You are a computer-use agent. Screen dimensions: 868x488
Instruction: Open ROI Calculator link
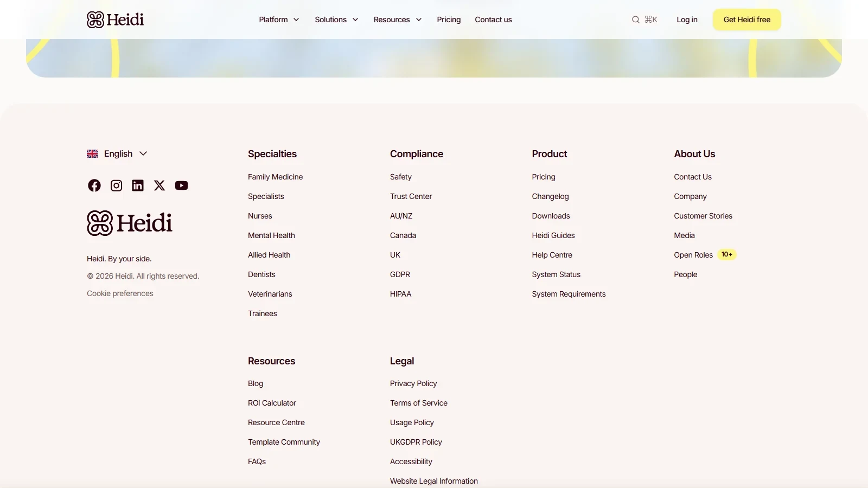click(272, 403)
